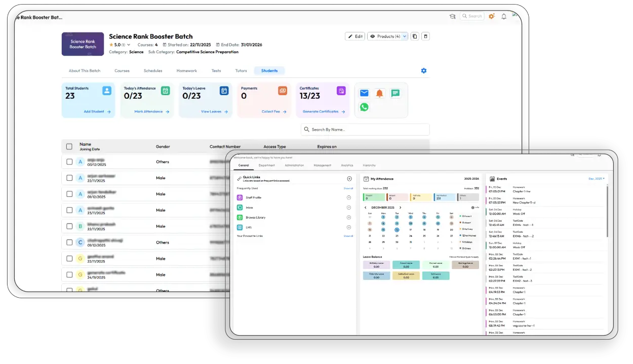The width and height of the screenshot is (633, 364).
Task: Open the blue email icon in communications panel
Action: pyautogui.click(x=364, y=93)
